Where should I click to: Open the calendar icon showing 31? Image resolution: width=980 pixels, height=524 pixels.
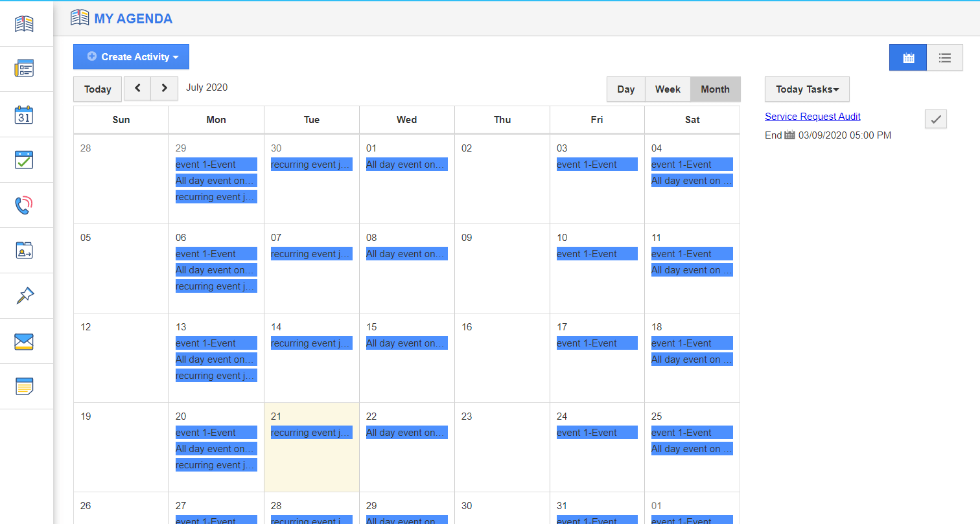pos(25,115)
